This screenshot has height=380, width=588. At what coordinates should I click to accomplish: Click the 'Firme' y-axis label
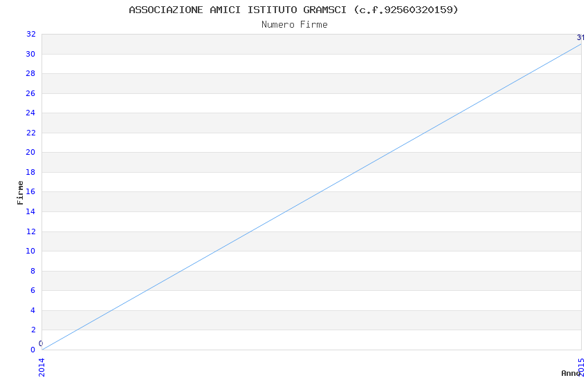[20, 193]
